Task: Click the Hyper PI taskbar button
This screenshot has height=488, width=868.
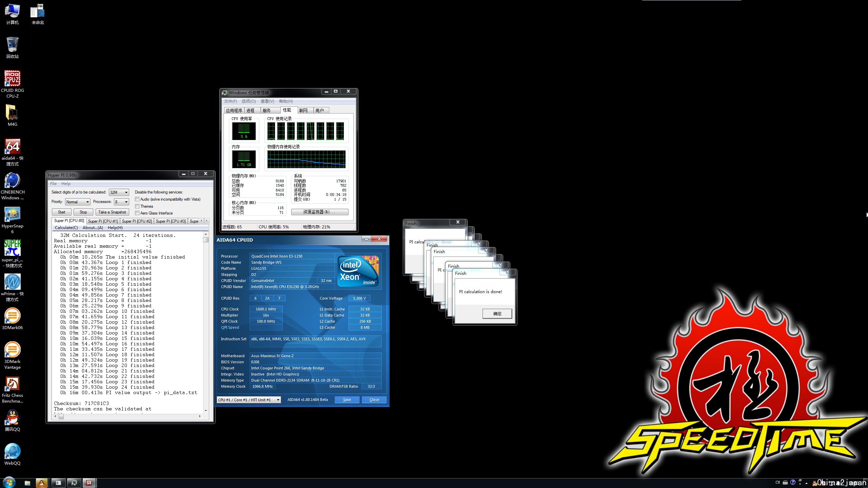Action: (x=59, y=483)
